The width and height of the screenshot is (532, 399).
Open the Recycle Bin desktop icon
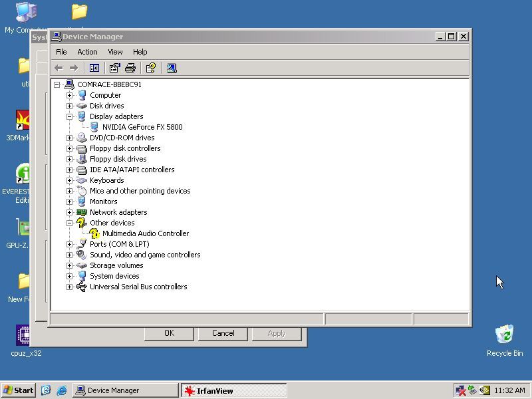tap(505, 334)
